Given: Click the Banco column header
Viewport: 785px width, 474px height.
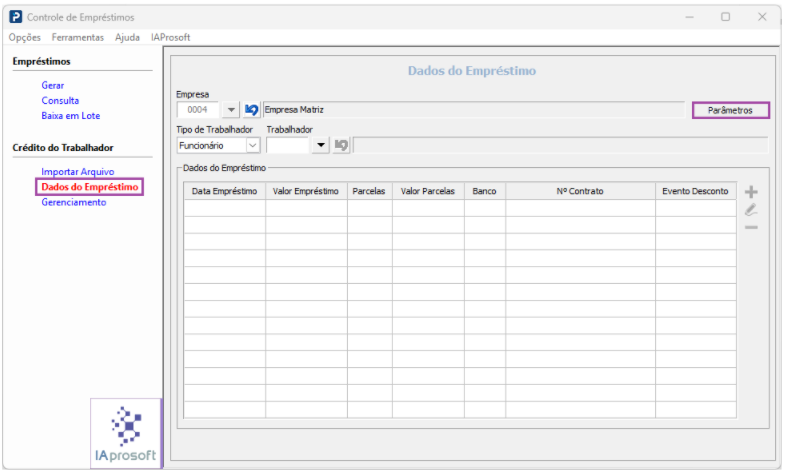Looking at the screenshot, I should tap(485, 191).
